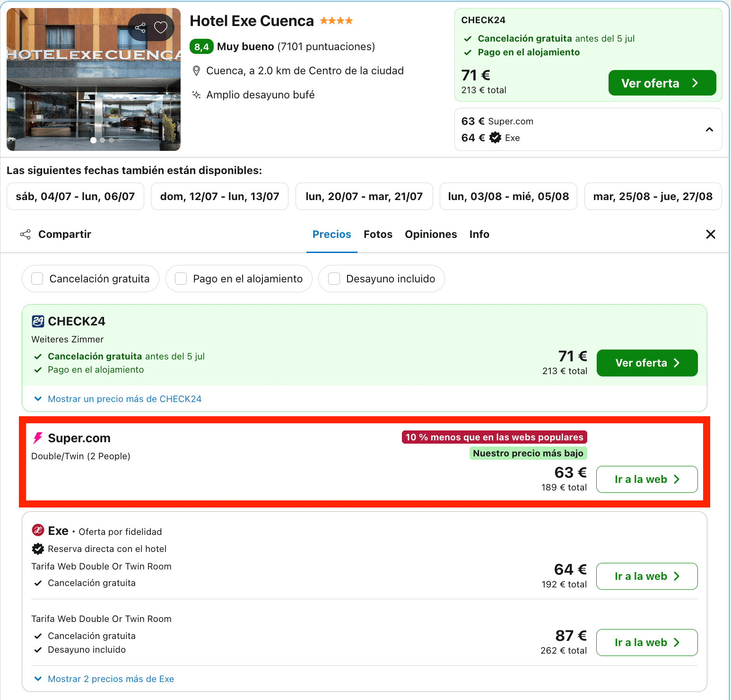Click the Compartir link
This screenshot has width=731, height=700.
65,234
